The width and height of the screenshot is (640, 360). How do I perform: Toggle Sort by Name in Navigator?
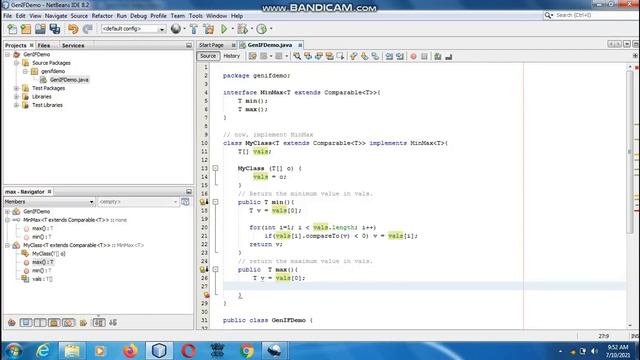pyautogui.click(x=99, y=322)
